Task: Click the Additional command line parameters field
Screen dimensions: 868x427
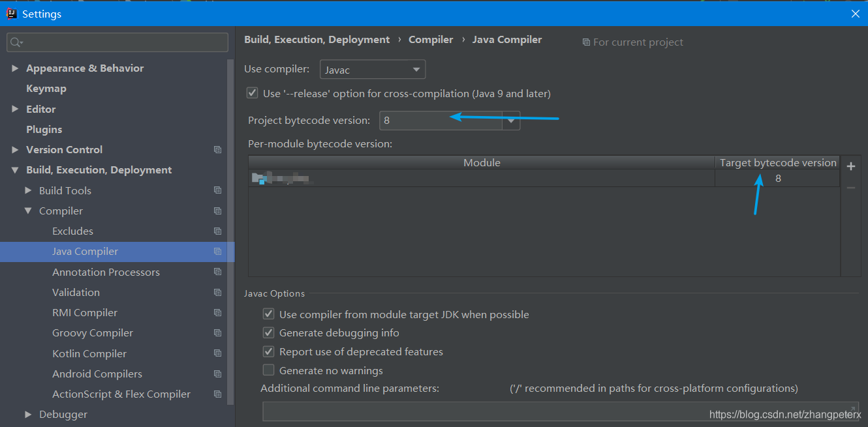Action: pos(561,411)
